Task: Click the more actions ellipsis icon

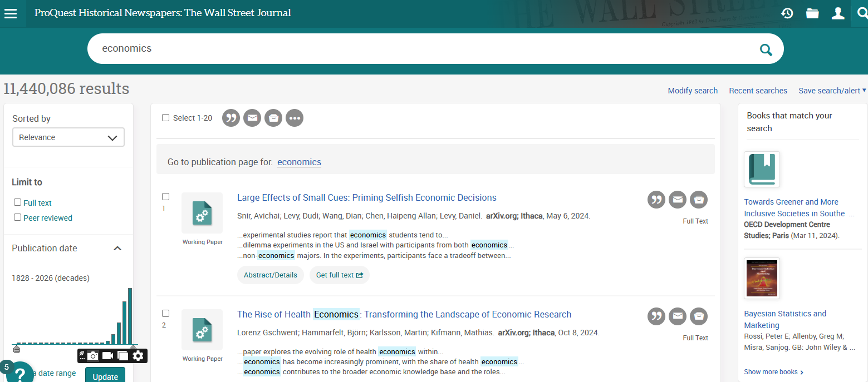Action: pyautogui.click(x=295, y=118)
